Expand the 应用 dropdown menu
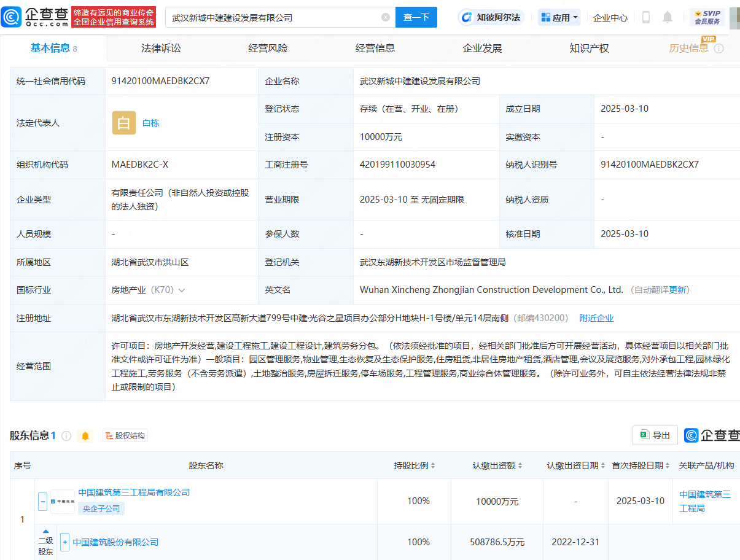 (x=559, y=18)
